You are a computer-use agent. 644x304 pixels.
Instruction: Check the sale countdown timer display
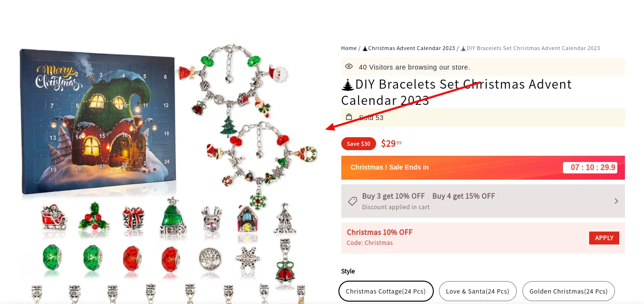click(x=590, y=167)
